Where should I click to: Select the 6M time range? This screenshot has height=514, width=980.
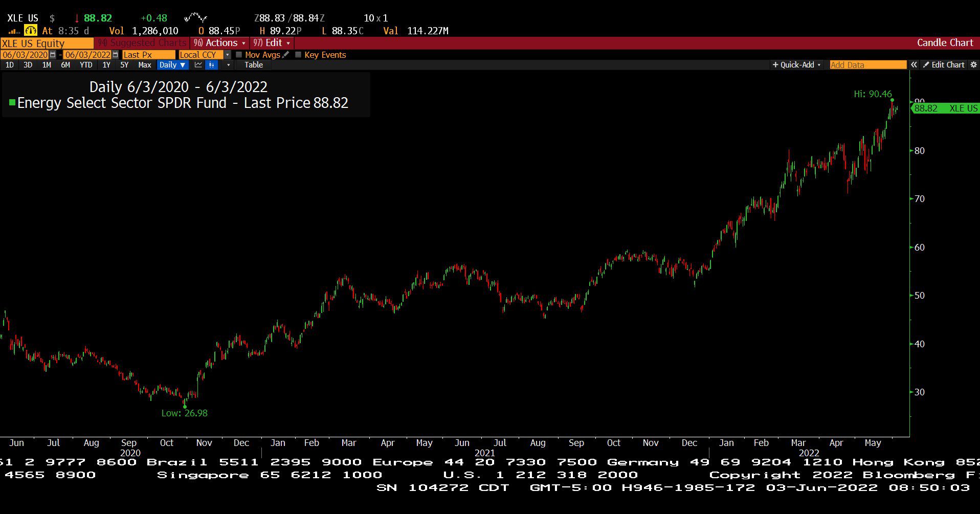tap(65, 65)
